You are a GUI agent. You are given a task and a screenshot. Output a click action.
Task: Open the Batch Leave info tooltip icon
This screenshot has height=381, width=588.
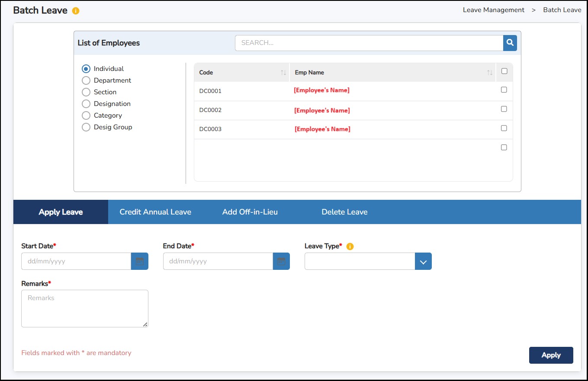76,10
